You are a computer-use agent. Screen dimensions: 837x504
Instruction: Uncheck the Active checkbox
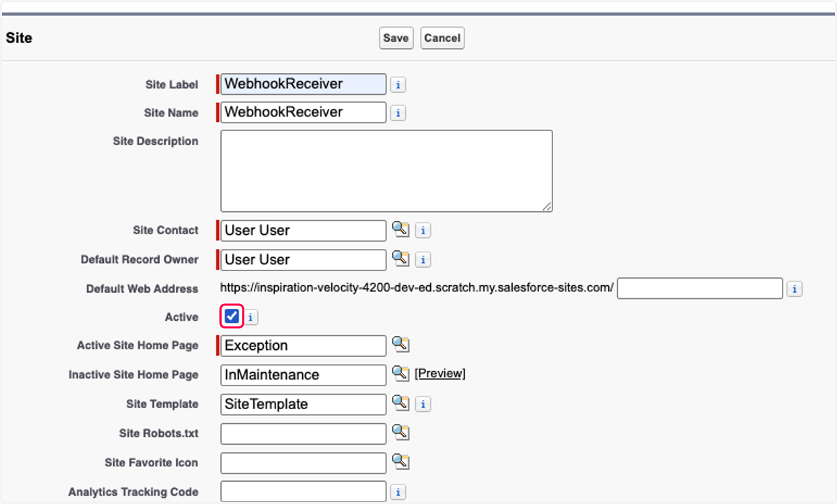coord(232,317)
